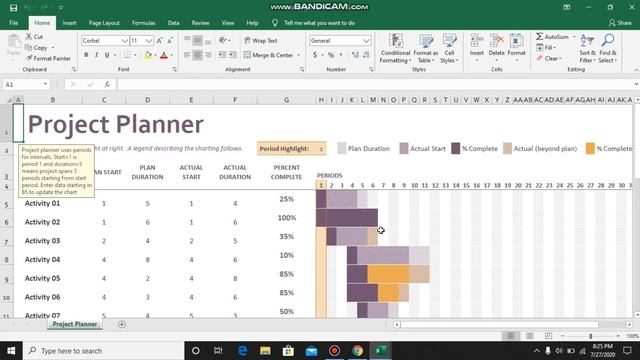Open the Fill menu
This screenshot has height=360, width=640.
547,48
